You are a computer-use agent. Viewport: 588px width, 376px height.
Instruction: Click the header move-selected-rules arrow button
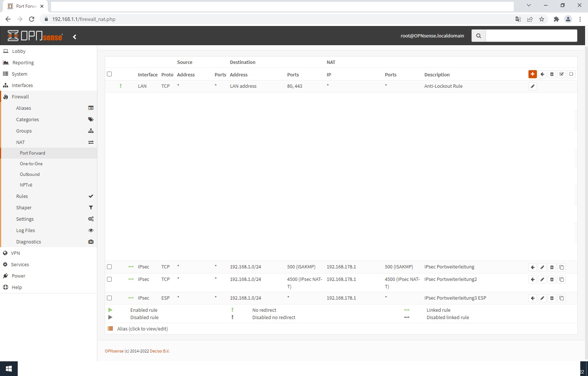pyautogui.click(x=542, y=74)
